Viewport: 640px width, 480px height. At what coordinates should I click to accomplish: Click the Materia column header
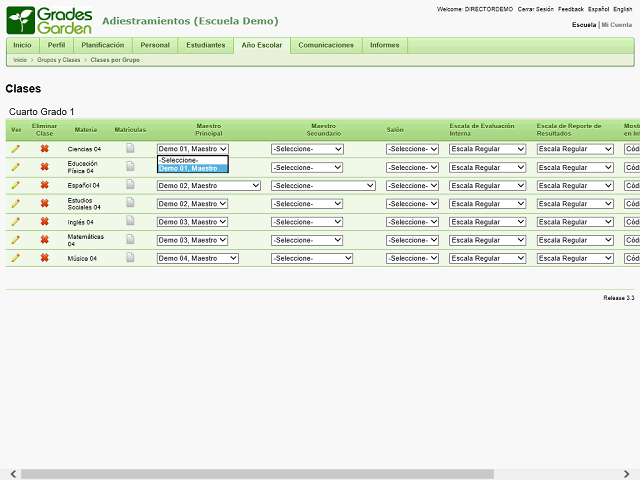86,130
